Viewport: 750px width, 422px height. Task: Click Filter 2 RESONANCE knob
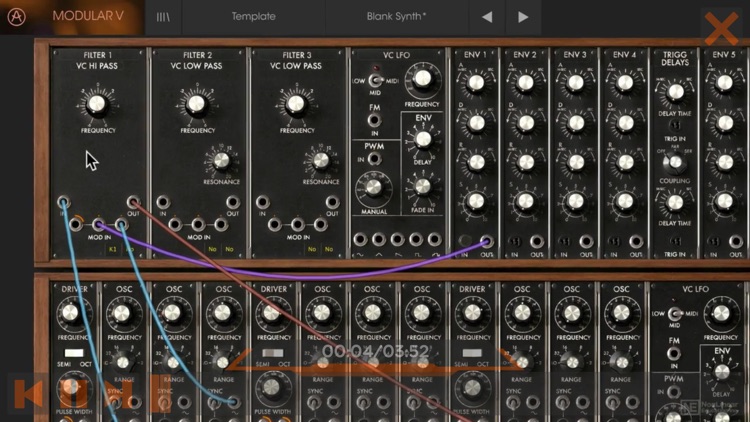221,162
